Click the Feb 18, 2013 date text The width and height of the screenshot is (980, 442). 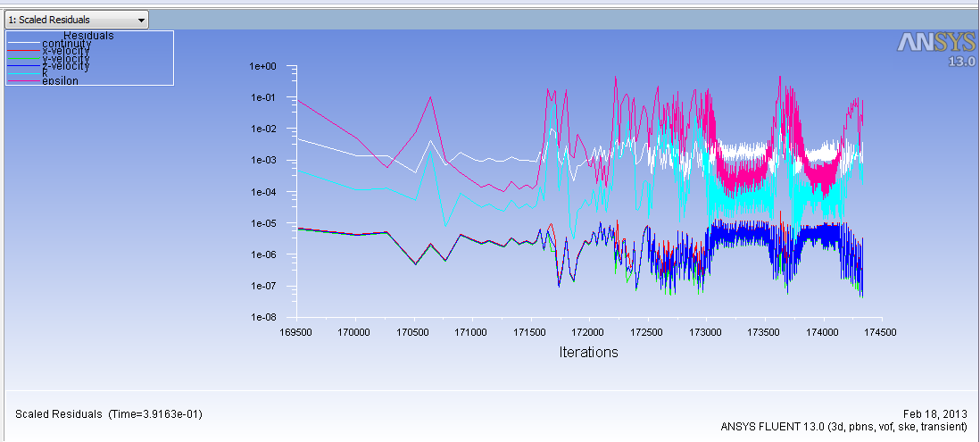click(x=936, y=413)
